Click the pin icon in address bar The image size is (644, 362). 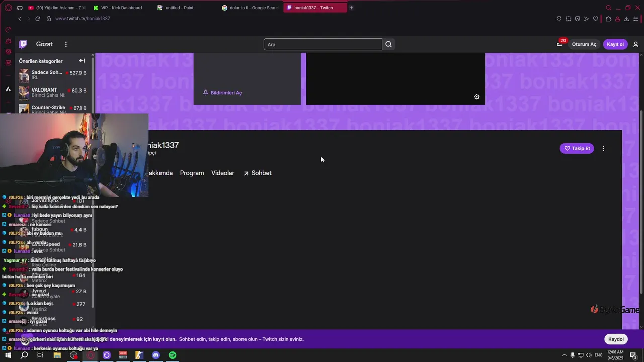[559, 19]
